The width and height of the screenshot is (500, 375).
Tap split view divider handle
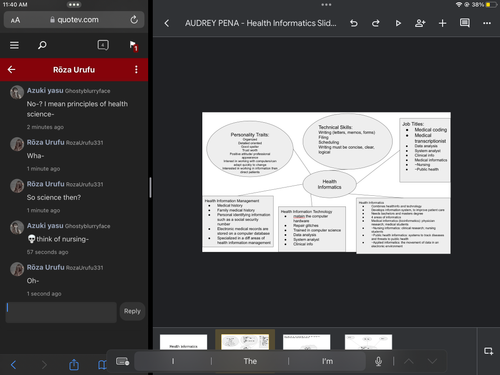point(150,187)
